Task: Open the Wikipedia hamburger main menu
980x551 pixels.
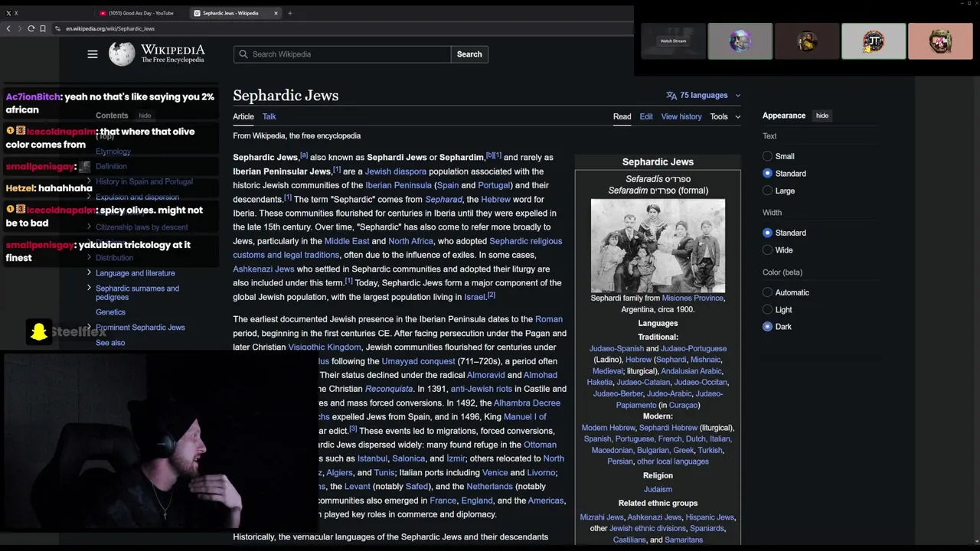Action: pyautogui.click(x=93, y=54)
